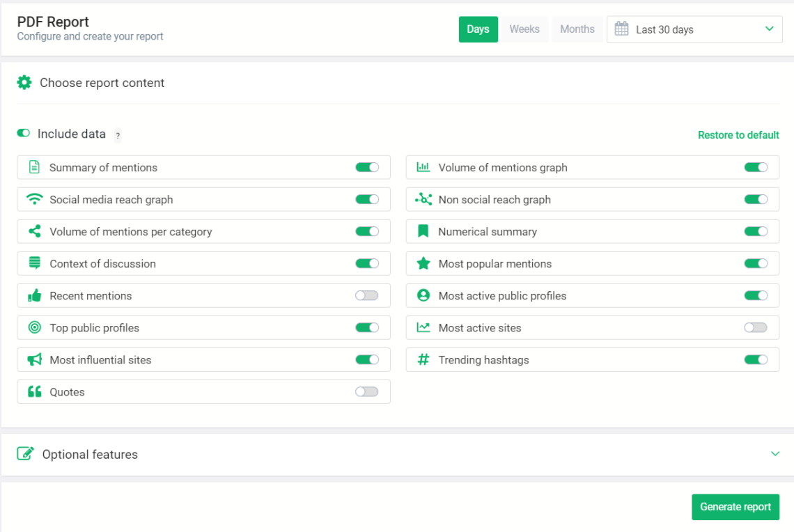Toggle the master Include data switch
Screen dimensions: 794x532
24,133
